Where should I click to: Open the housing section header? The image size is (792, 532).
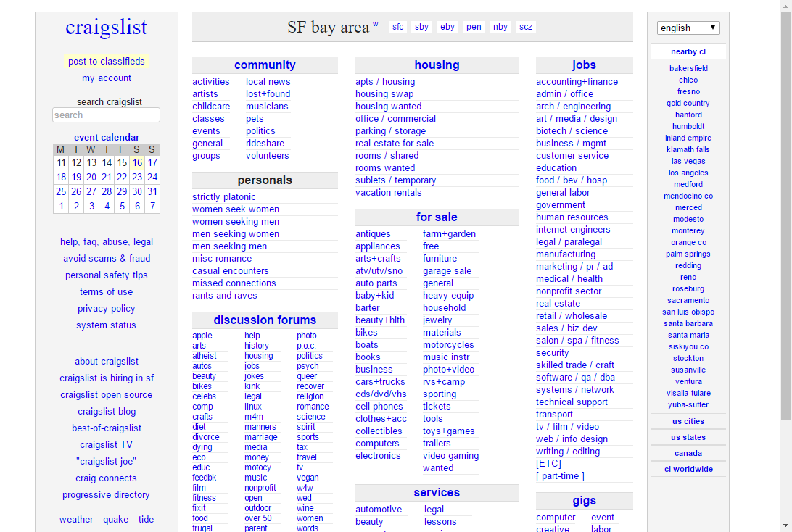pyautogui.click(x=437, y=65)
